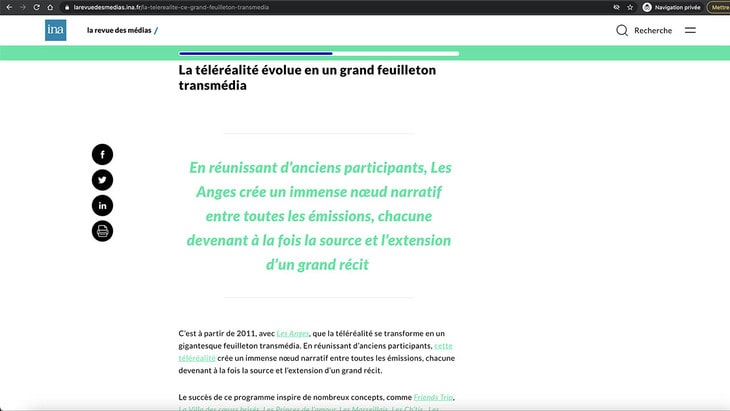Share the article on LinkedIn
Image resolution: width=730 pixels, height=411 pixels.
pos(102,206)
